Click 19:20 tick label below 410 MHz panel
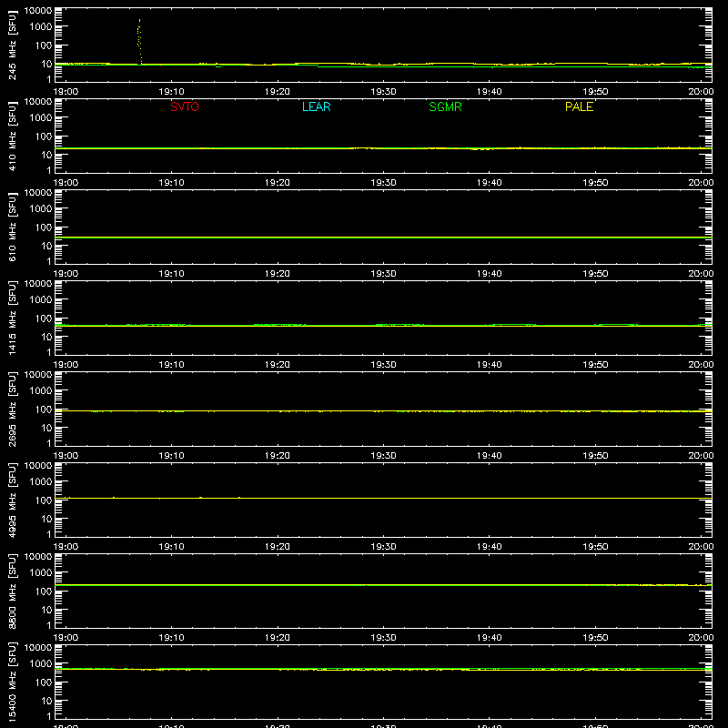This screenshot has width=728, height=728. [x=278, y=183]
